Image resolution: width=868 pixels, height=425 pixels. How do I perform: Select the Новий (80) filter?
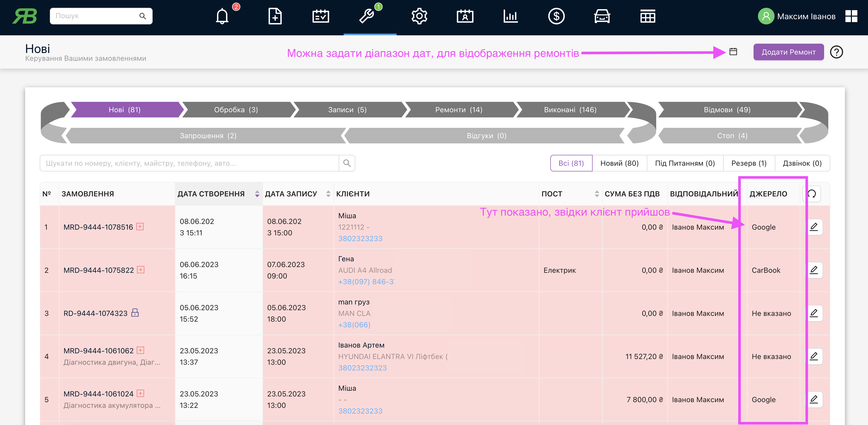pyautogui.click(x=619, y=163)
